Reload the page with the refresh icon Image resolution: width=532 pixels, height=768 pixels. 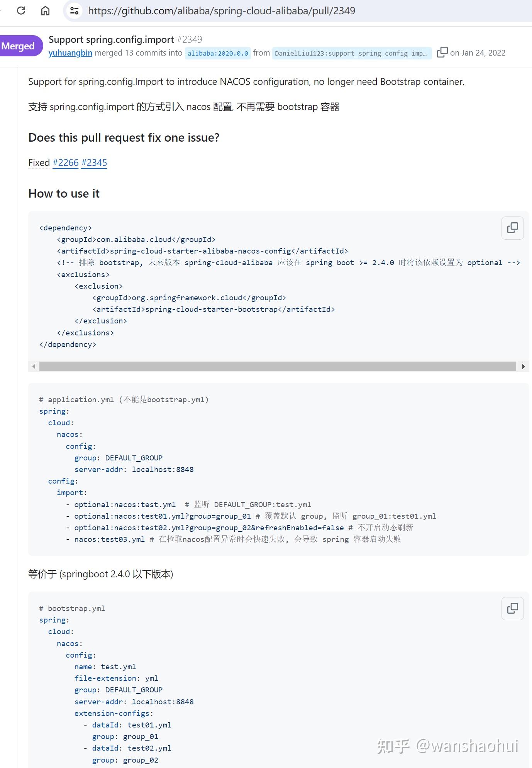[x=21, y=10]
